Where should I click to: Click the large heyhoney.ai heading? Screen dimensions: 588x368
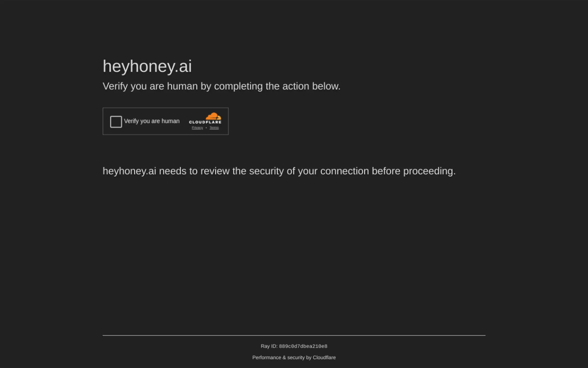[147, 66]
